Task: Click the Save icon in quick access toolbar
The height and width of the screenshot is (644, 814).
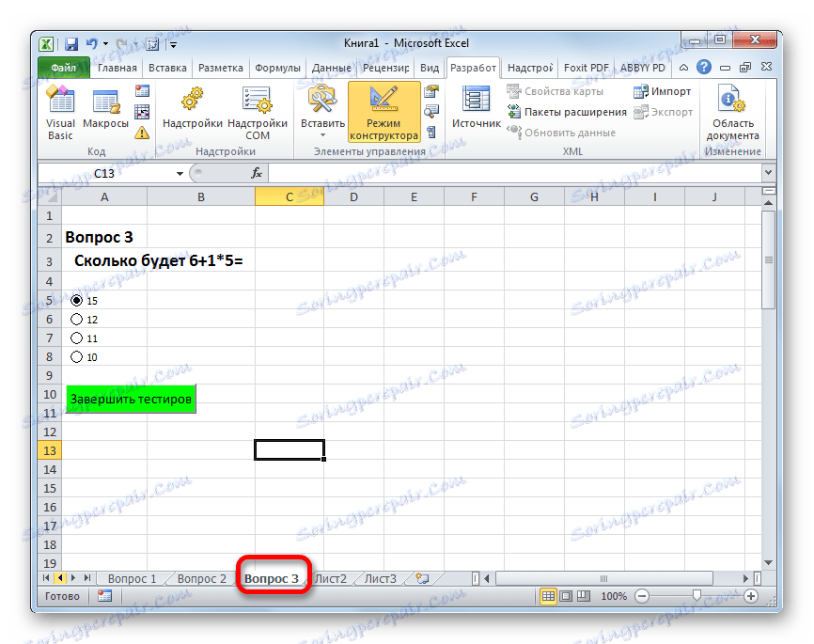Action: 71,44
